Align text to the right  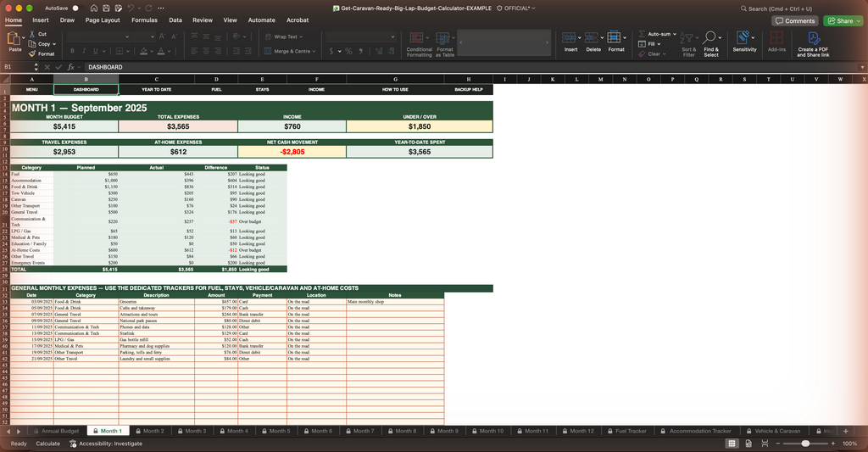218,51
